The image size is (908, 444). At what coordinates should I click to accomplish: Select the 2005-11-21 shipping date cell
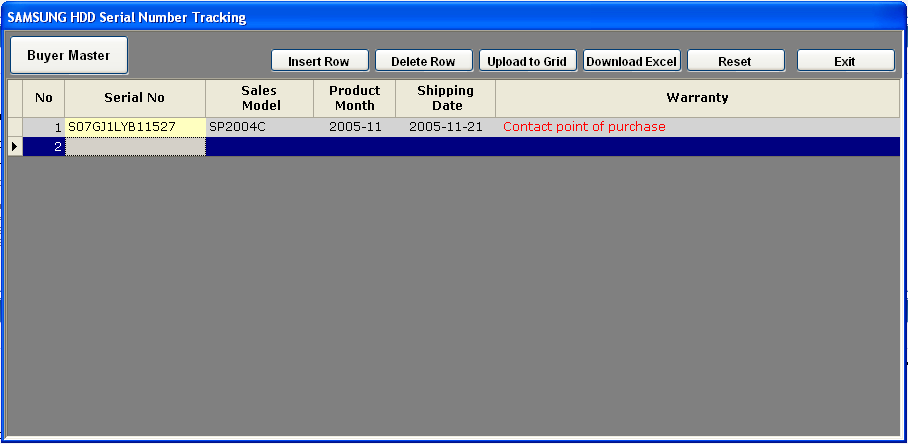pos(446,127)
